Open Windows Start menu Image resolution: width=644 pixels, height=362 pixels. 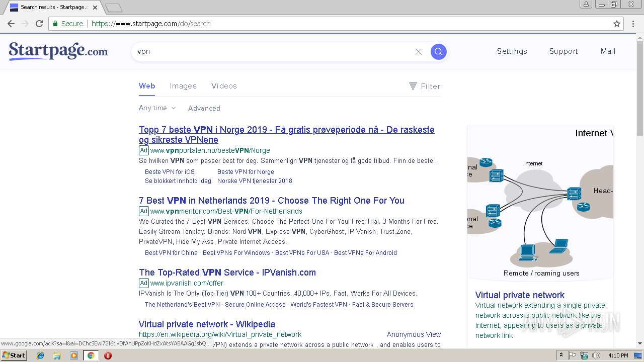click(14, 355)
